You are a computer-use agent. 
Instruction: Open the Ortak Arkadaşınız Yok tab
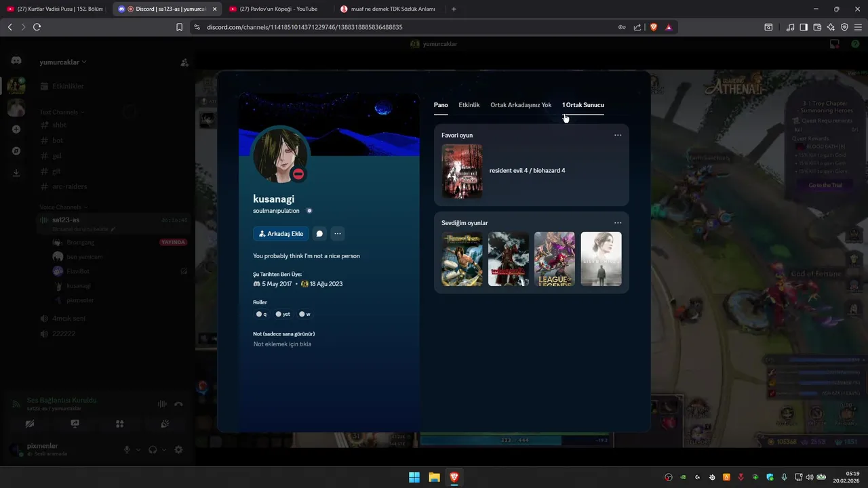tap(521, 105)
